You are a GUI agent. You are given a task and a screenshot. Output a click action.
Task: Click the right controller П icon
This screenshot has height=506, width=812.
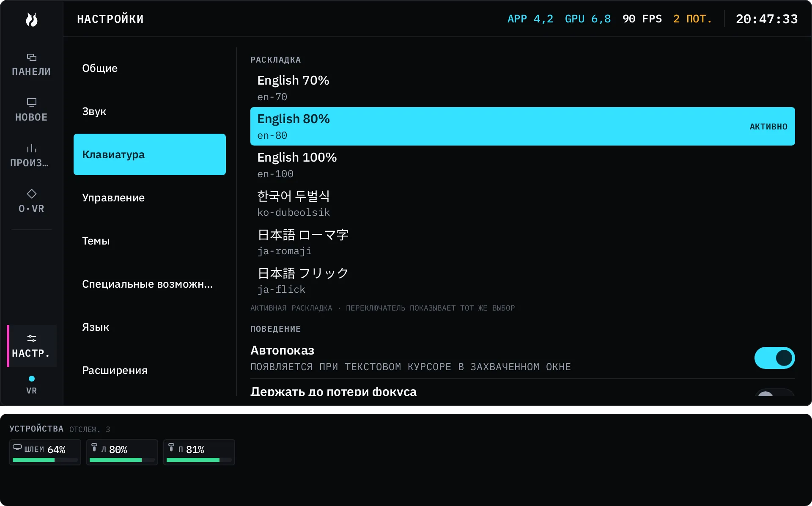click(x=171, y=447)
